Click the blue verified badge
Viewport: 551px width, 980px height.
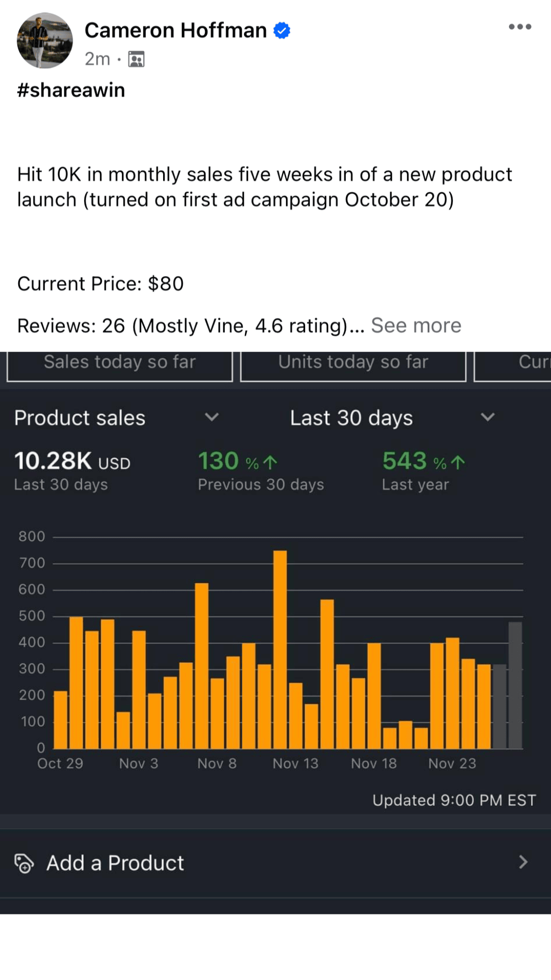(x=282, y=31)
